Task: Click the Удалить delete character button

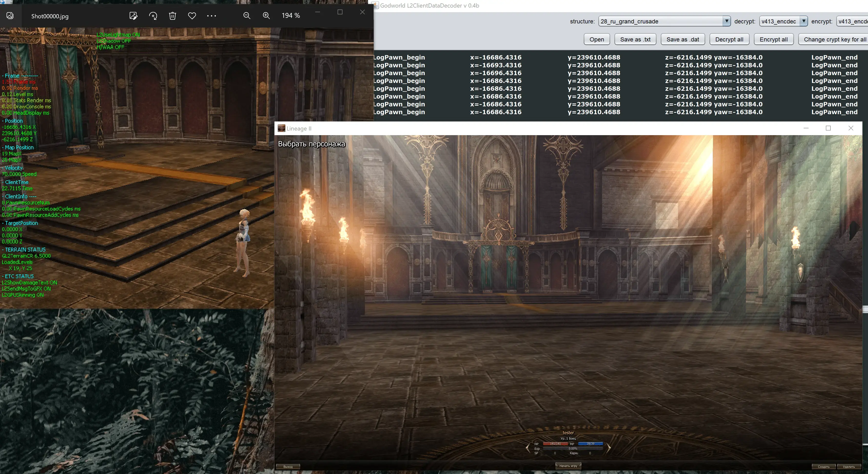Action: pos(849,467)
